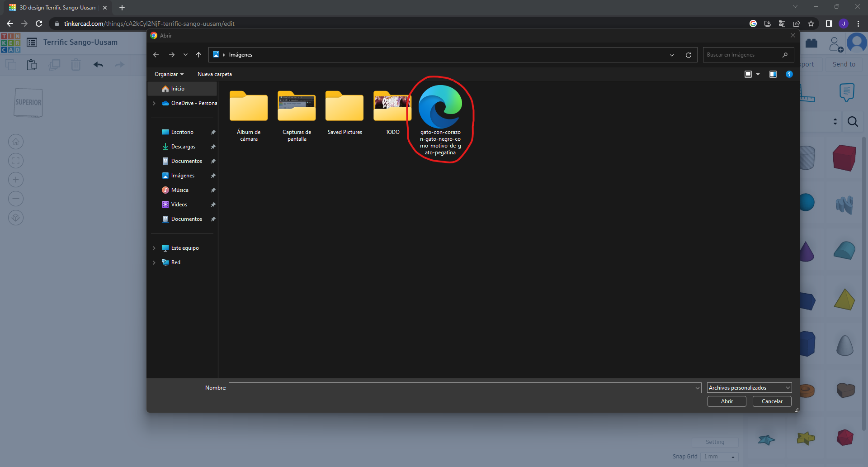Open the Snap Grid 1 mm dropdown

click(720, 457)
